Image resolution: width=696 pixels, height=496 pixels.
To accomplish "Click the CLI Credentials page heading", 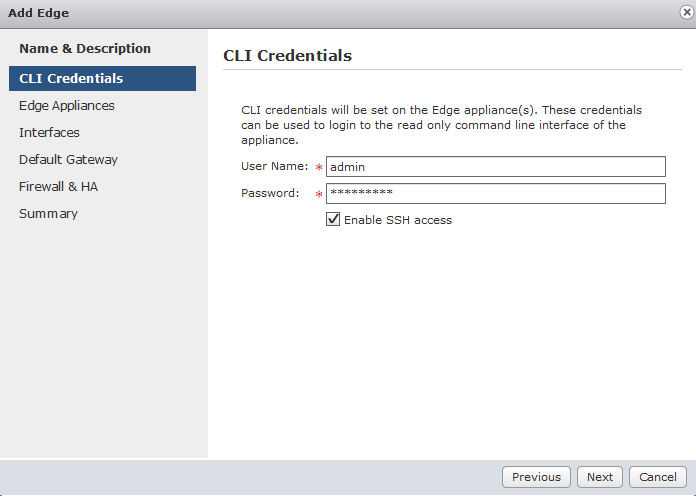I will [x=287, y=56].
